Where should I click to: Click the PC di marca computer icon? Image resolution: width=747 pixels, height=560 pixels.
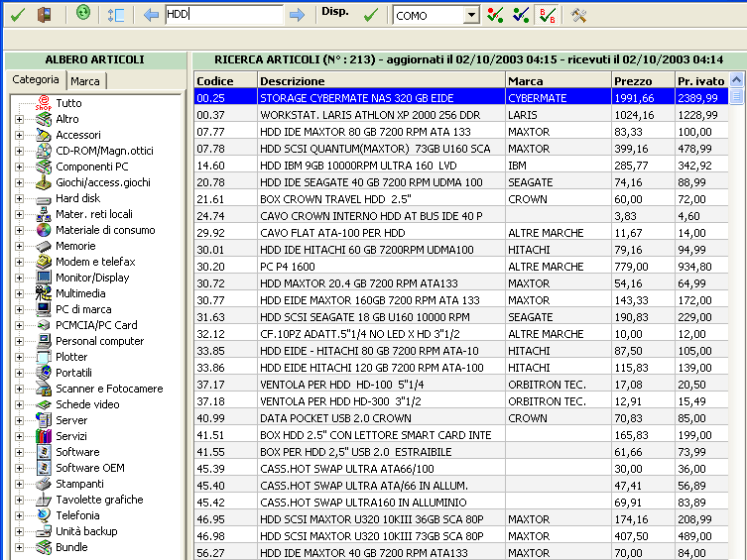[x=44, y=309]
